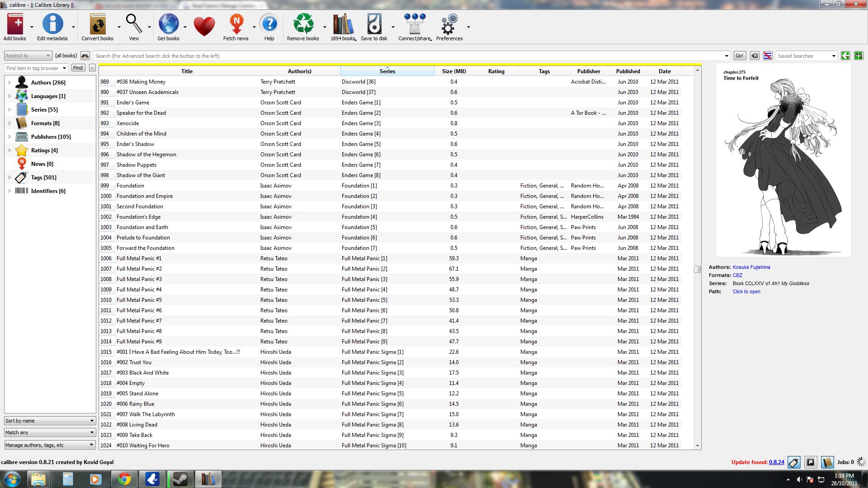Click the Fetch news icon
This screenshot has width=868, height=488.
236,25
